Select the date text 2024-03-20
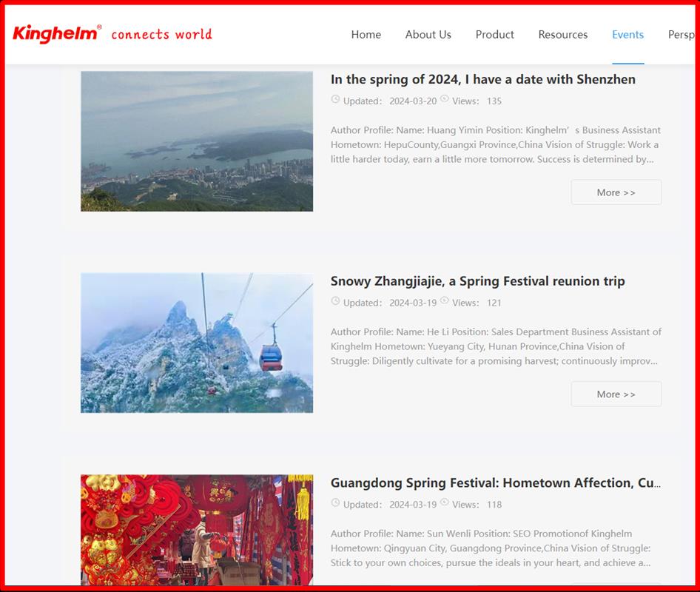700x592 pixels. point(413,101)
